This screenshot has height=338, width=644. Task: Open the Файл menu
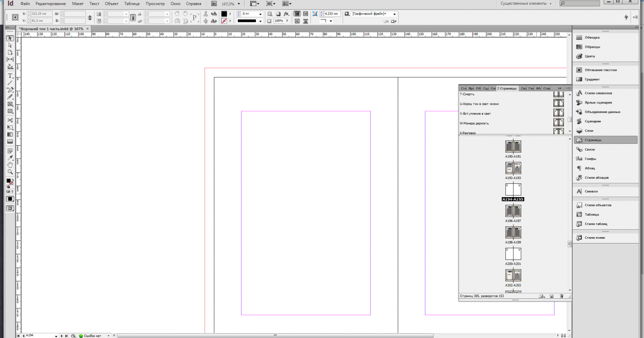pyautogui.click(x=25, y=3)
